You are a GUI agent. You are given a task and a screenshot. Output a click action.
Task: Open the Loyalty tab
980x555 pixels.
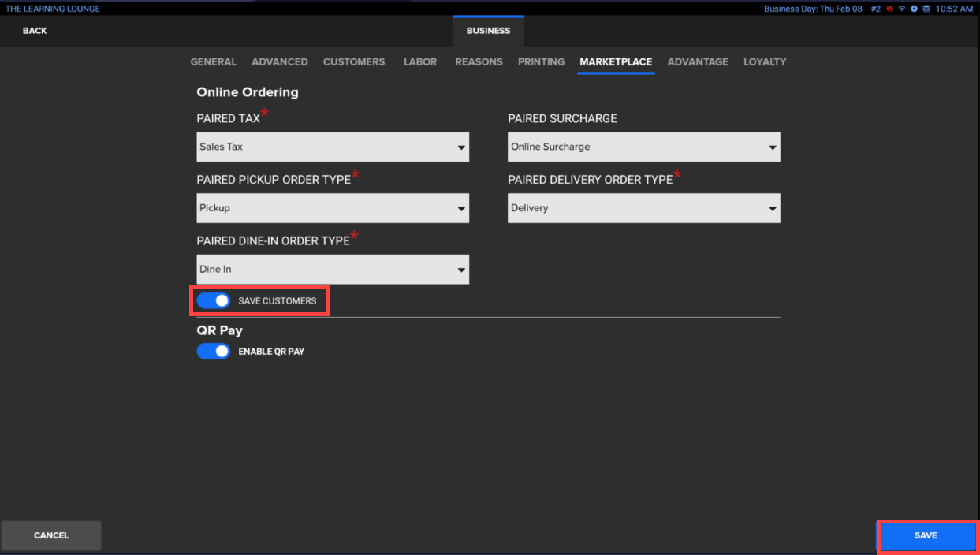[x=765, y=61]
